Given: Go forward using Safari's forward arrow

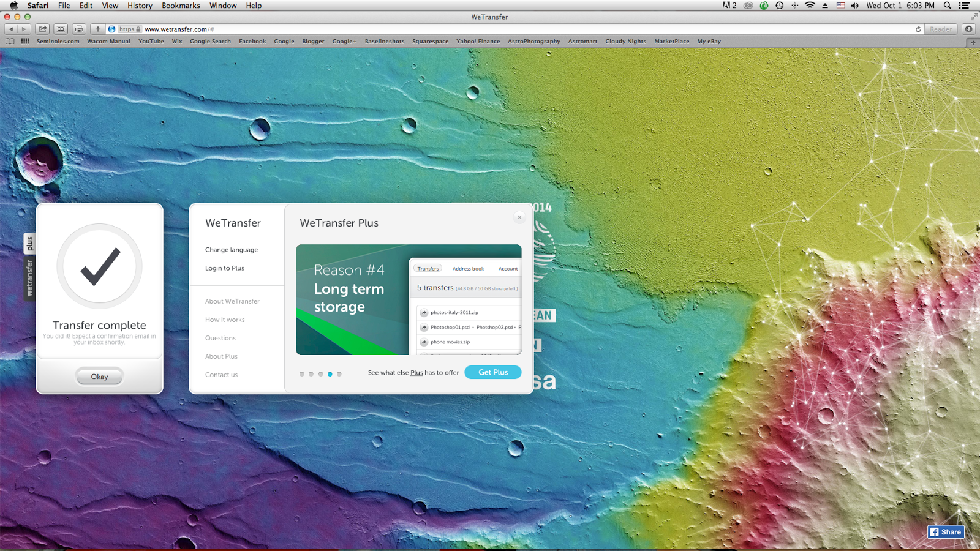Looking at the screenshot, I should pos(24,29).
